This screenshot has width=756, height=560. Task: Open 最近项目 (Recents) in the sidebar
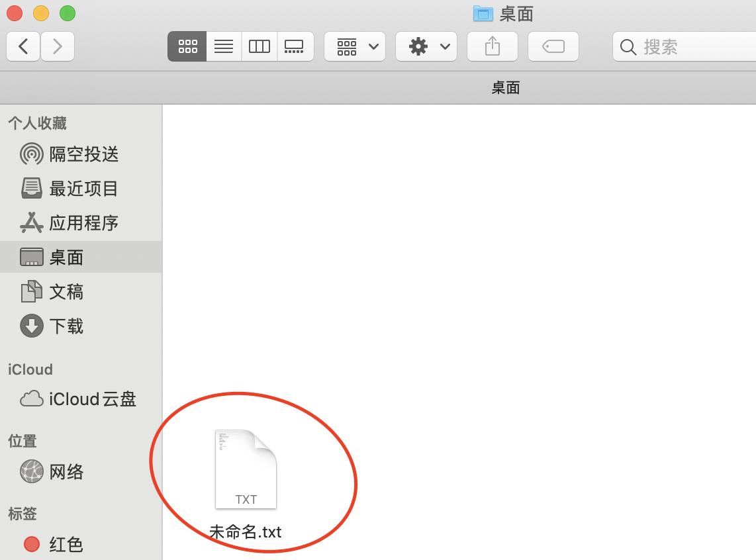[x=73, y=189]
